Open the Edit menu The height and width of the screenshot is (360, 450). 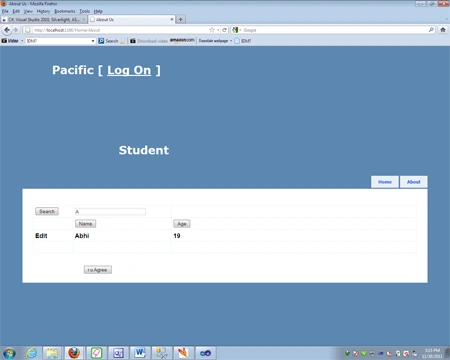point(16,11)
